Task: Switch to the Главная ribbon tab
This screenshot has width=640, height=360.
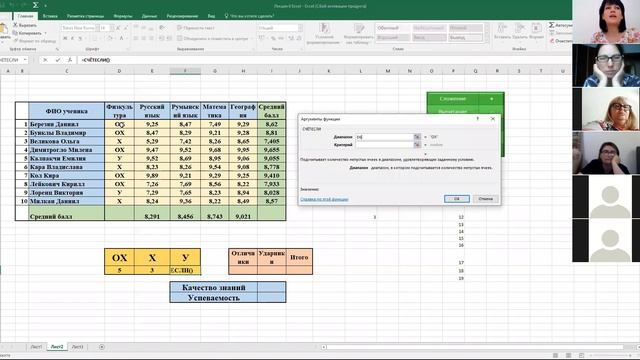Action: click(x=25, y=16)
